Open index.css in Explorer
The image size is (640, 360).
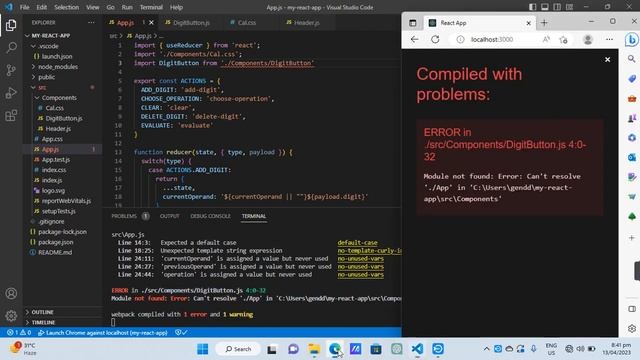54,170
